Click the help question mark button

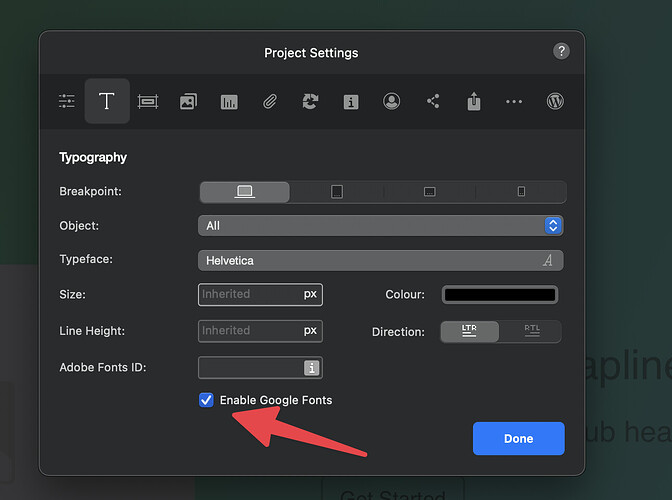(x=561, y=51)
